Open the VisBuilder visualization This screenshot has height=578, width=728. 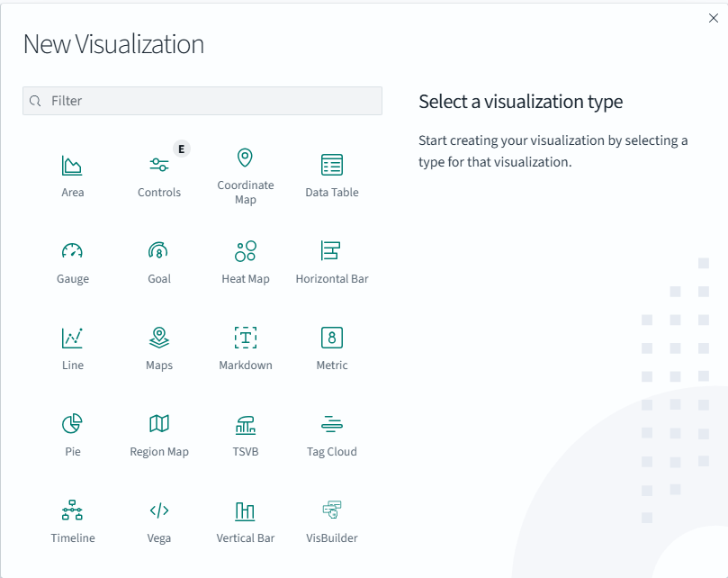tap(331, 521)
